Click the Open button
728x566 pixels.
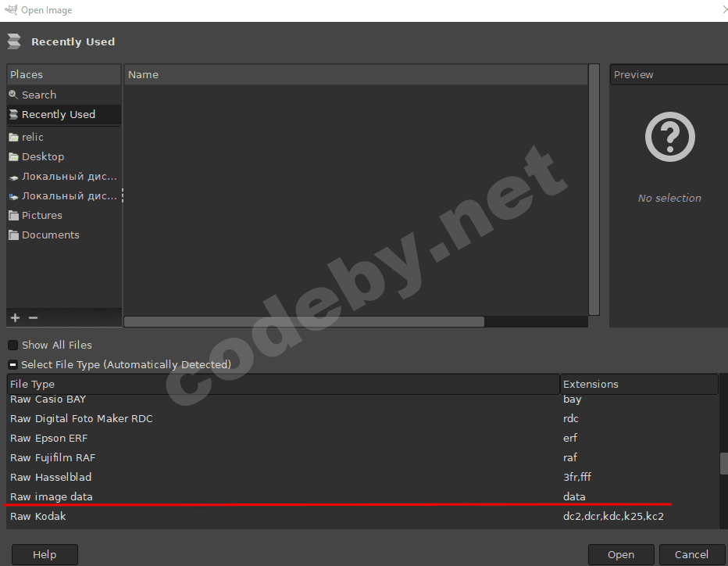tap(621, 554)
